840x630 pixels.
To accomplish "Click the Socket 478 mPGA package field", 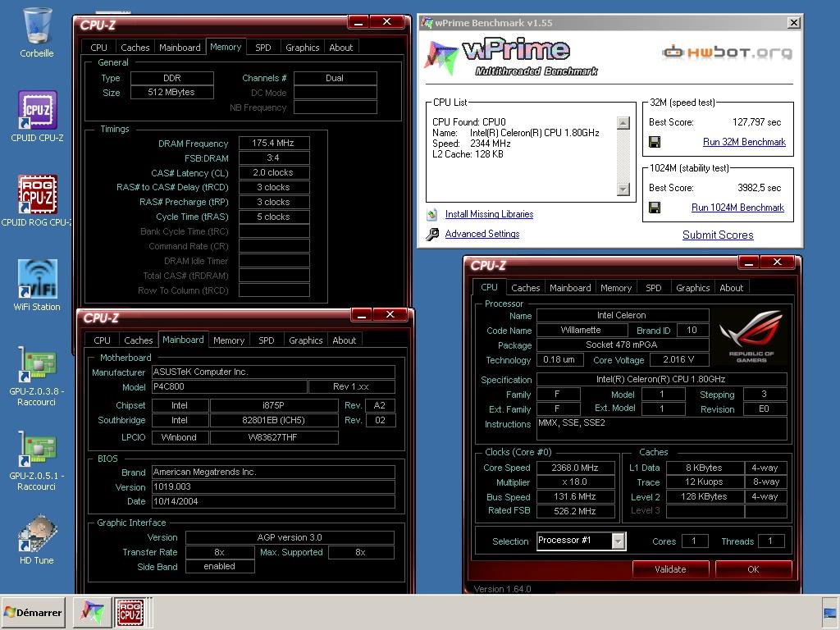I will (x=623, y=345).
